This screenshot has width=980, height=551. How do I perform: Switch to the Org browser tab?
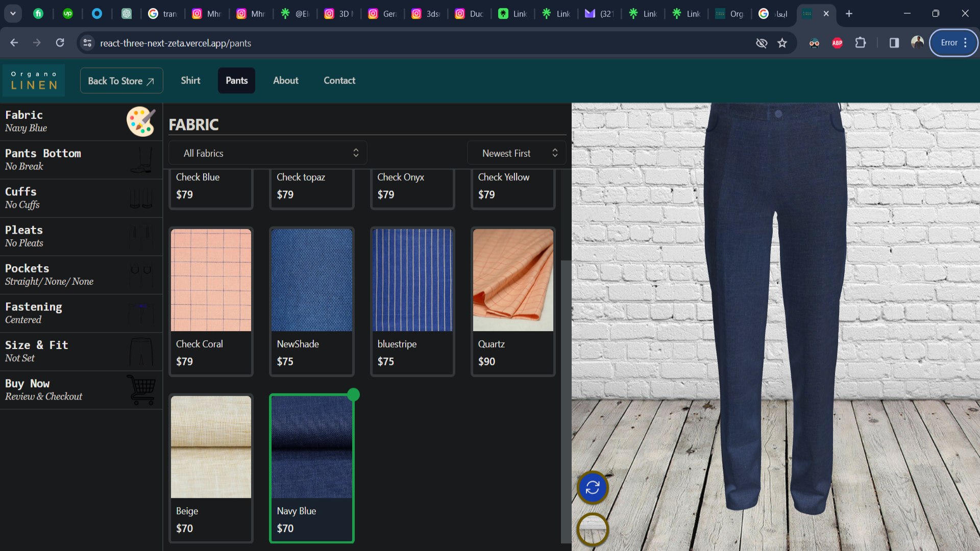pos(729,14)
